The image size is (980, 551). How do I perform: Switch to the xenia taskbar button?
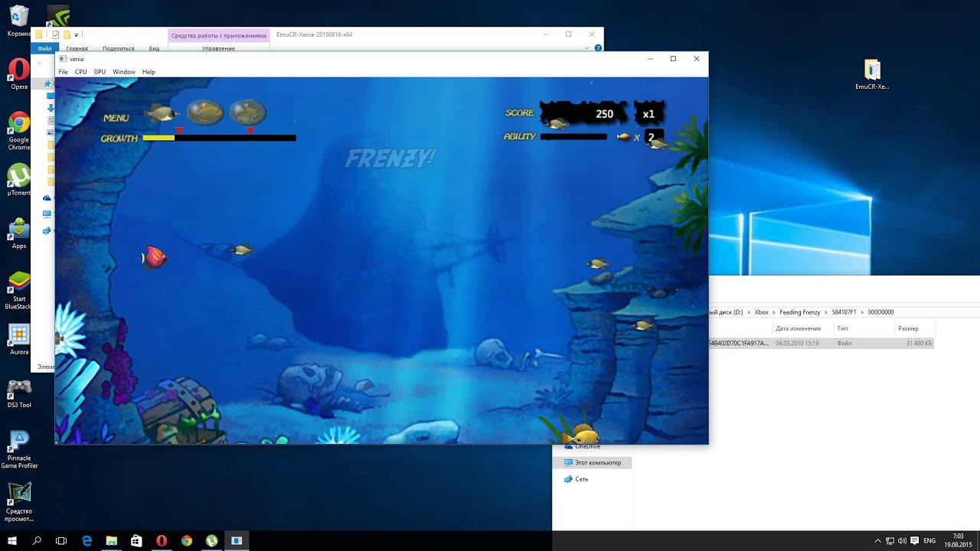[237, 540]
